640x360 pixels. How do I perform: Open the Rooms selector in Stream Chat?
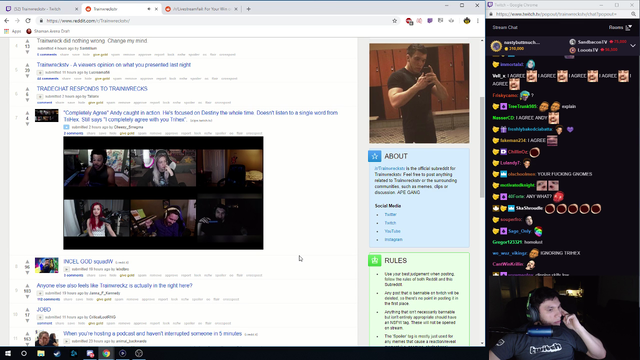click(x=620, y=27)
